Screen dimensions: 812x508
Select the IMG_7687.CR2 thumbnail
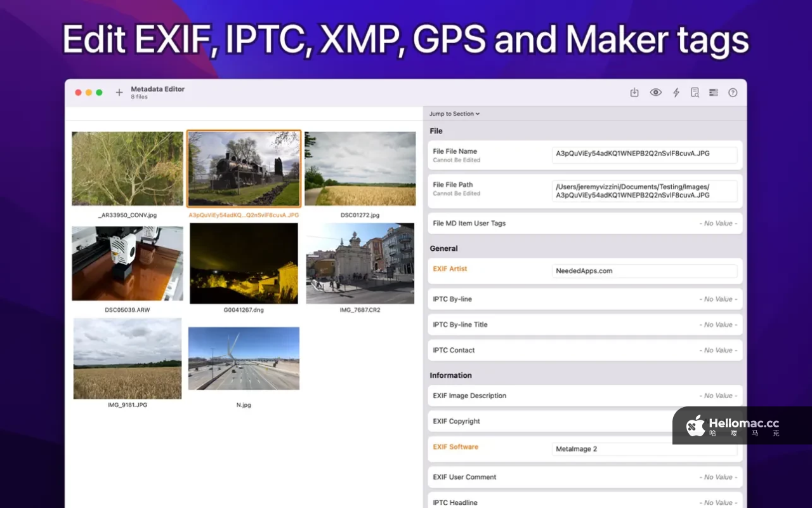tap(360, 264)
